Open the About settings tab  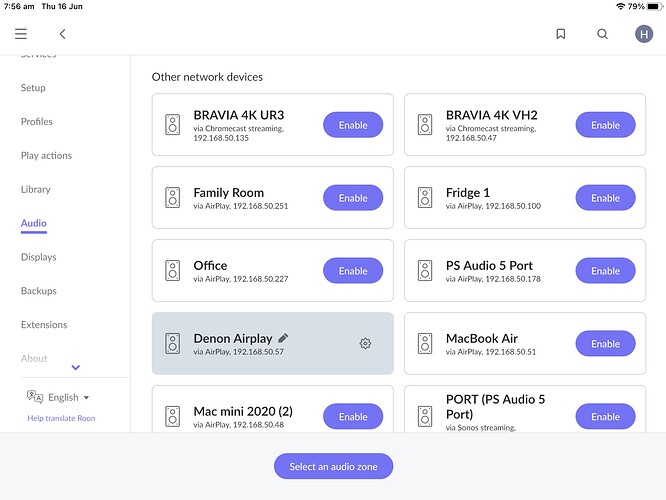34,359
